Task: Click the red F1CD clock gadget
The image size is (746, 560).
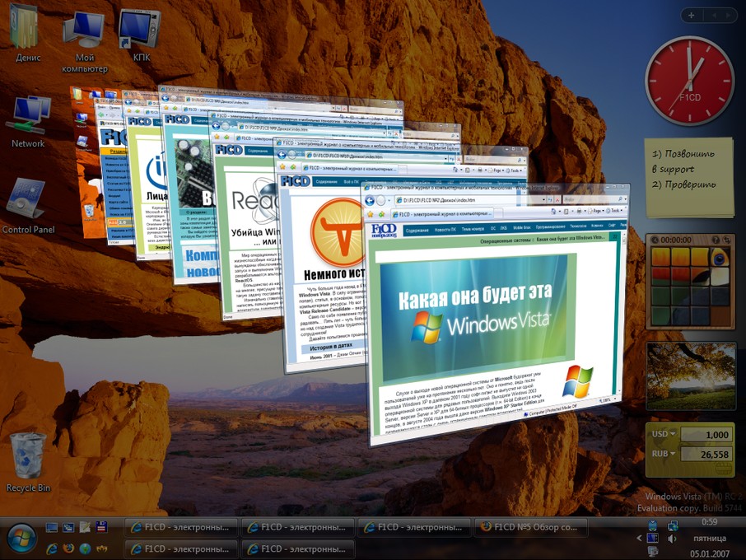Action: (x=689, y=81)
